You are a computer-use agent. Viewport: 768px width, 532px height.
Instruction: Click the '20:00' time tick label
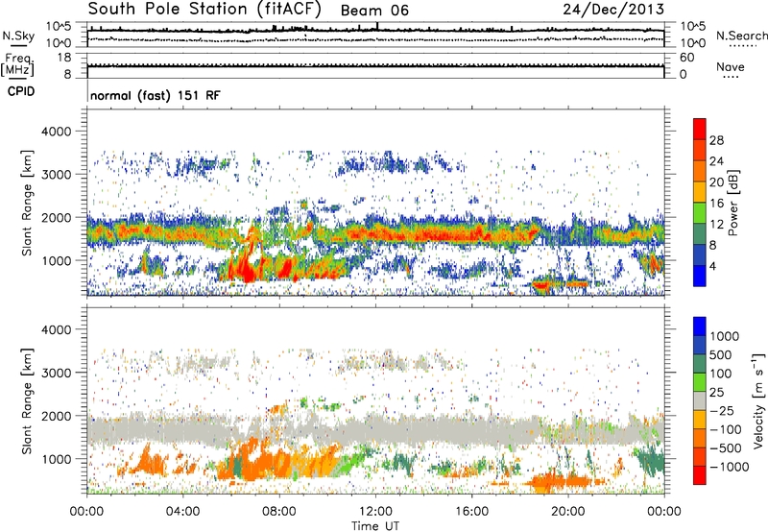[567, 512]
